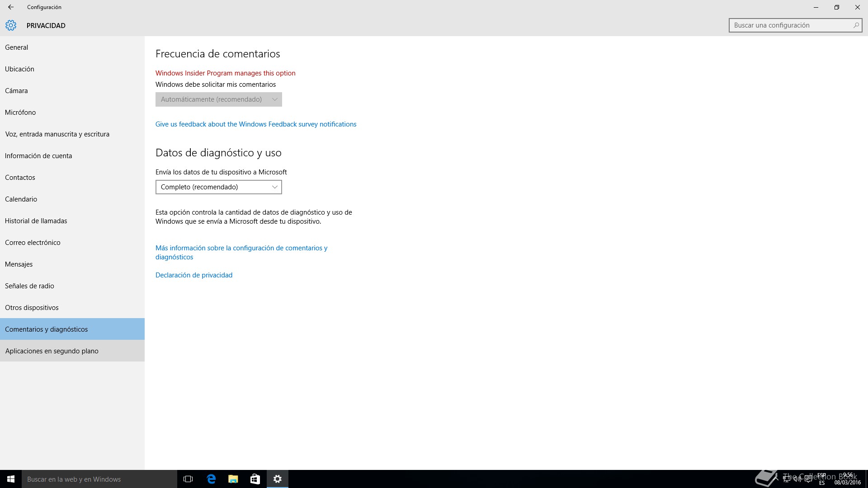Click the ESP ES language indicator

tap(822, 479)
